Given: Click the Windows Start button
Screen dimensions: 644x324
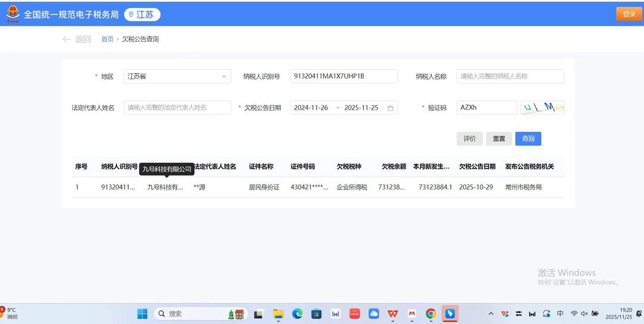Looking at the screenshot, I should 143,314.
